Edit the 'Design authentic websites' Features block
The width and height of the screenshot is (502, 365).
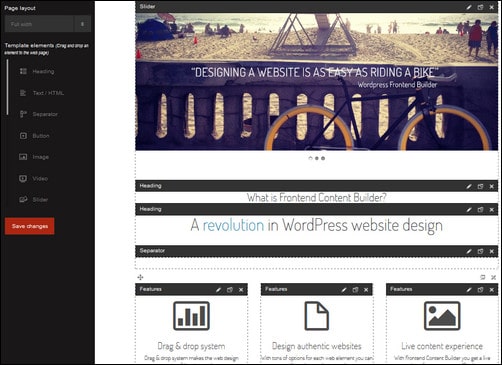click(344, 290)
